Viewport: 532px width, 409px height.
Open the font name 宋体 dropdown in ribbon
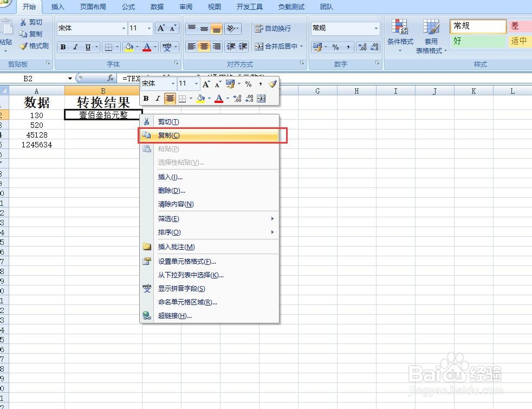coord(124,28)
